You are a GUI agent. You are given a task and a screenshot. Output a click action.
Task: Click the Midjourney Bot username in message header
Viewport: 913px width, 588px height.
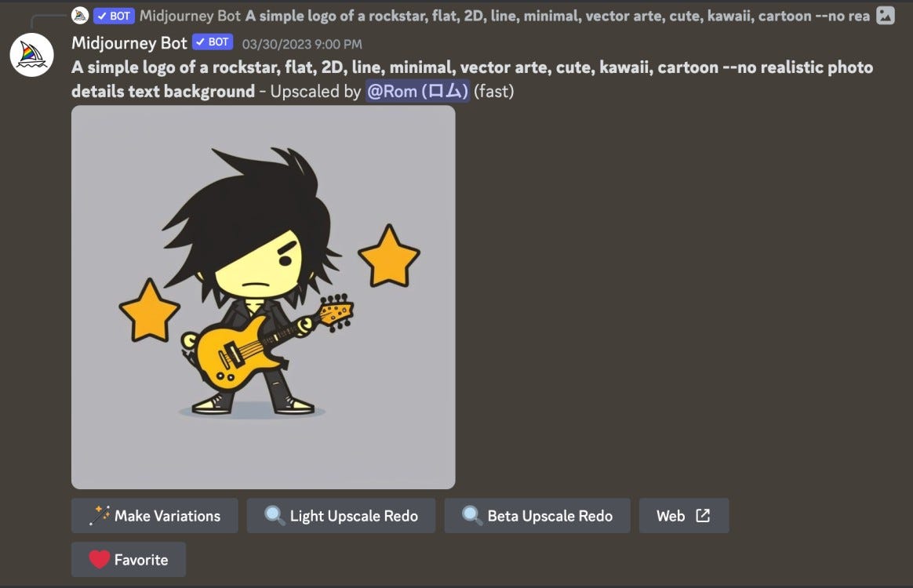[129, 43]
